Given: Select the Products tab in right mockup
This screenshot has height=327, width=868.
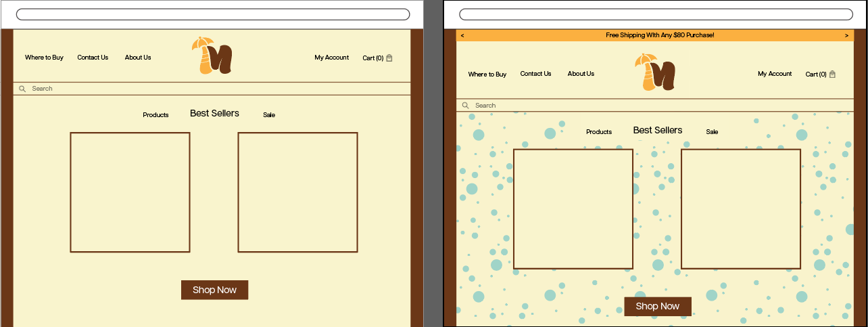Looking at the screenshot, I should pos(599,132).
